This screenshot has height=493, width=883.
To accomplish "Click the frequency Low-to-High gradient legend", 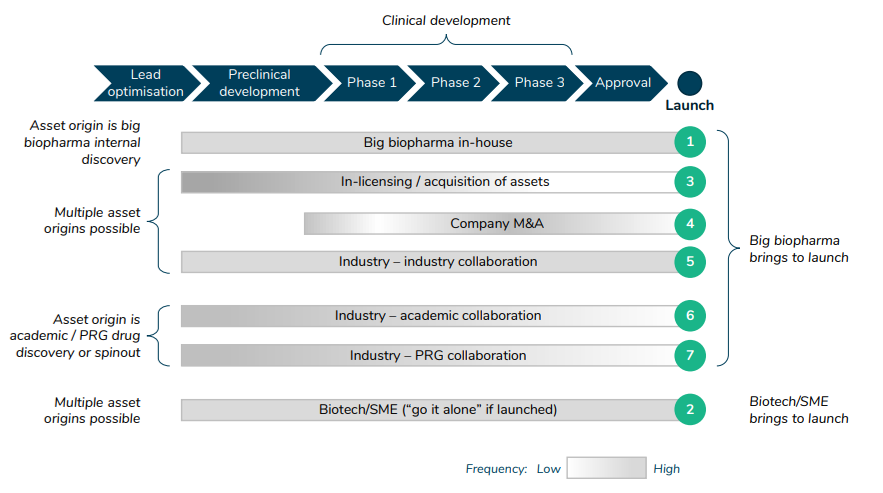I will click(606, 468).
